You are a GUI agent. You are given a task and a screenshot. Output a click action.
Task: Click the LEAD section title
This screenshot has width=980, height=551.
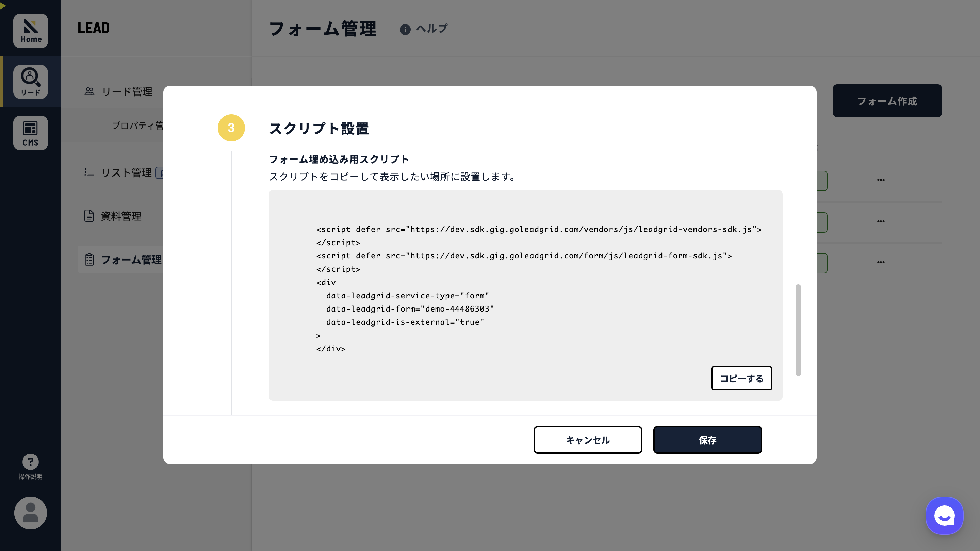pyautogui.click(x=94, y=28)
